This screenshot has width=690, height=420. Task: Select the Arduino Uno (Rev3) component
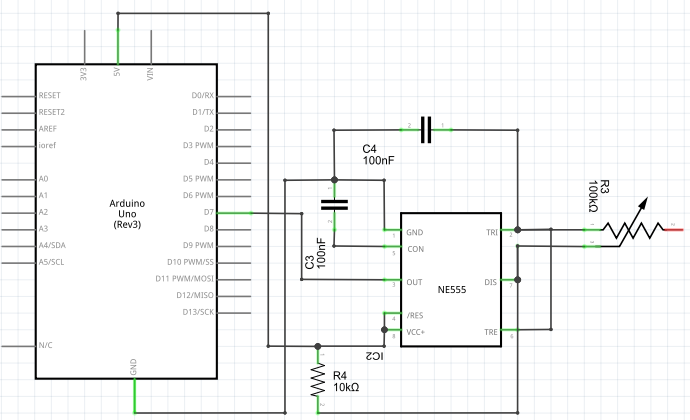coord(126,221)
